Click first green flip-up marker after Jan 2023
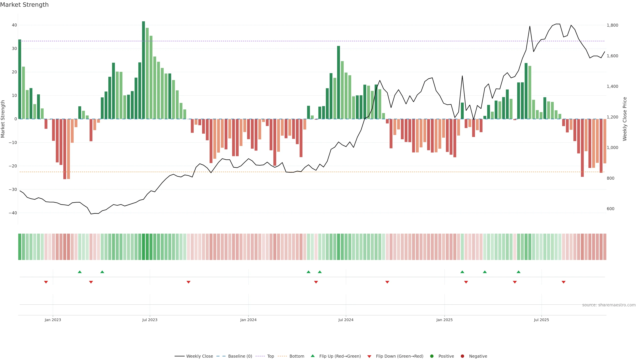The height and width of the screenshot is (362, 644). point(80,272)
